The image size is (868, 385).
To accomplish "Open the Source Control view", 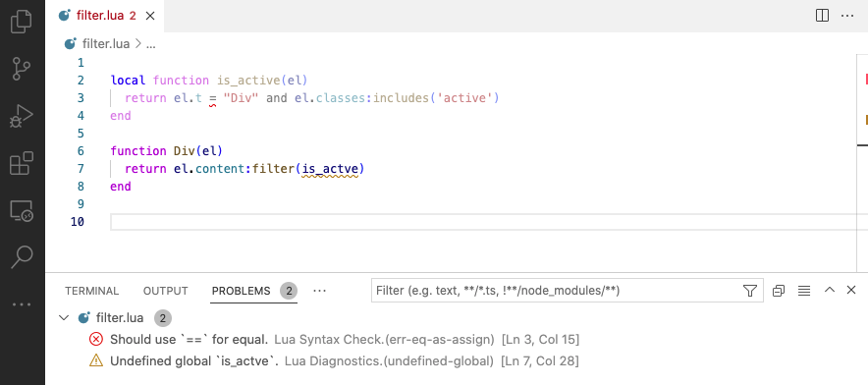I will click(x=22, y=69).
